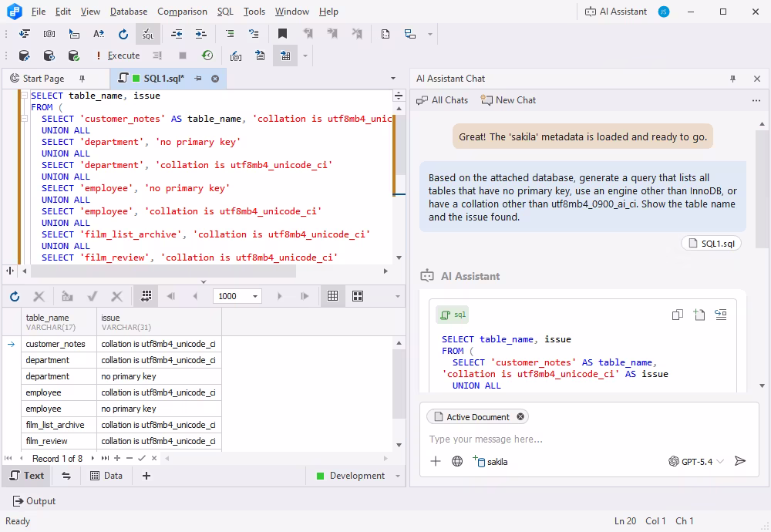Image resolution: width=771 pixels, height=532 pixels.
Task: Click the increase indent icon
Action: point(201,34)
